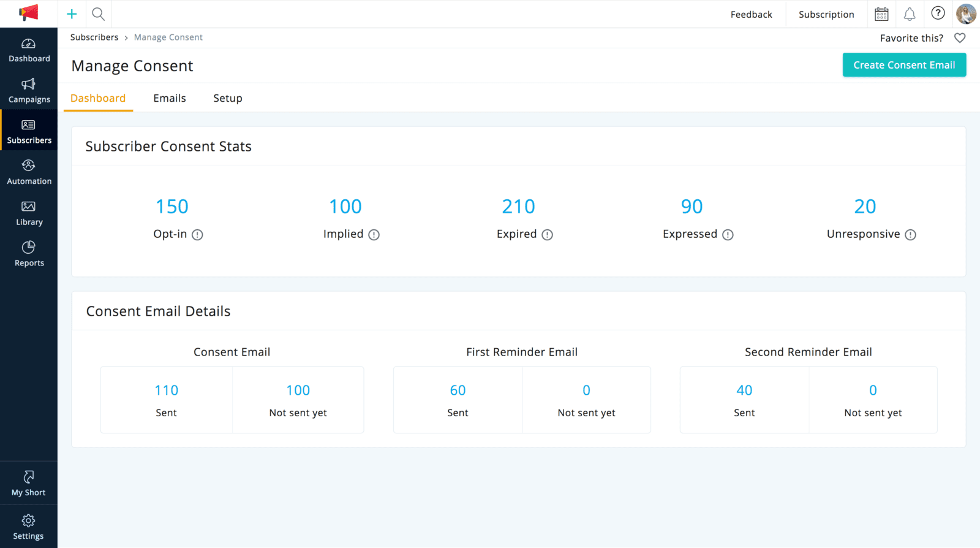Click the Manage Consent page title
This screenshot has height=548, width=980.
(x=132, y=66)
